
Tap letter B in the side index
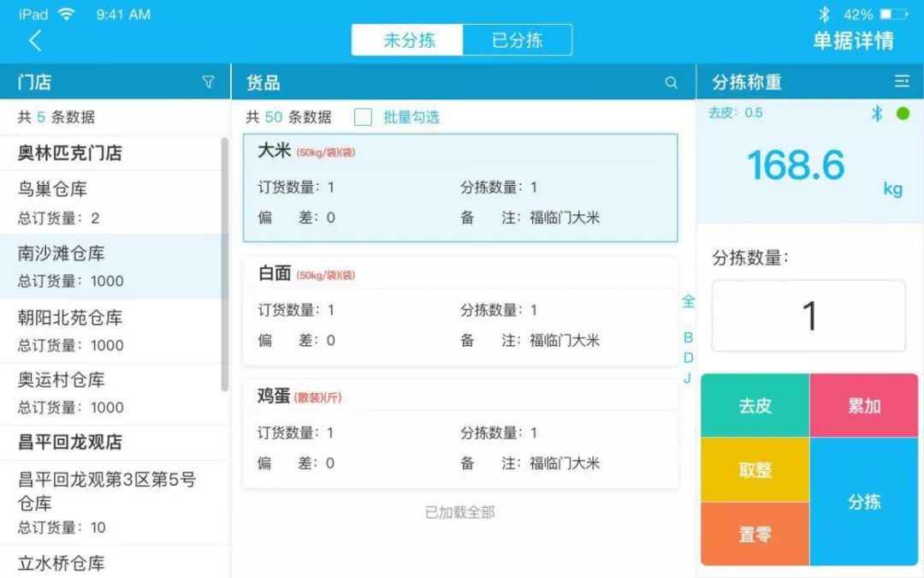[x=688, y=337]
